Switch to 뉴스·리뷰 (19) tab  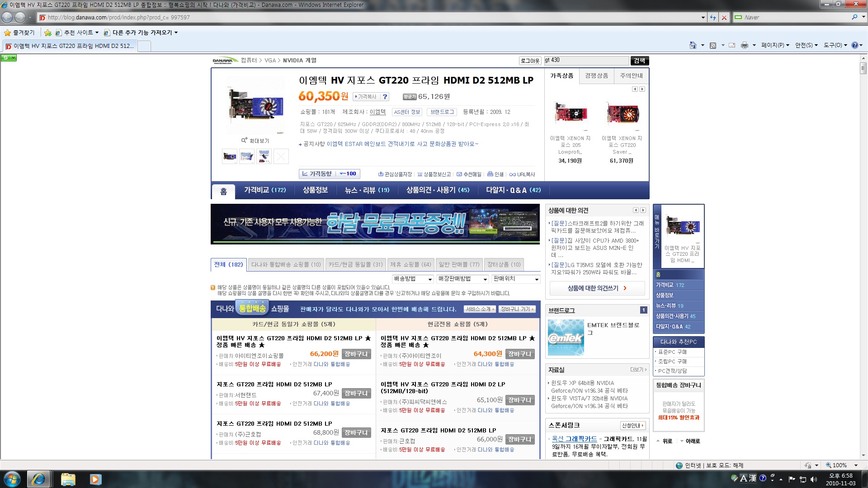(367, 190)
